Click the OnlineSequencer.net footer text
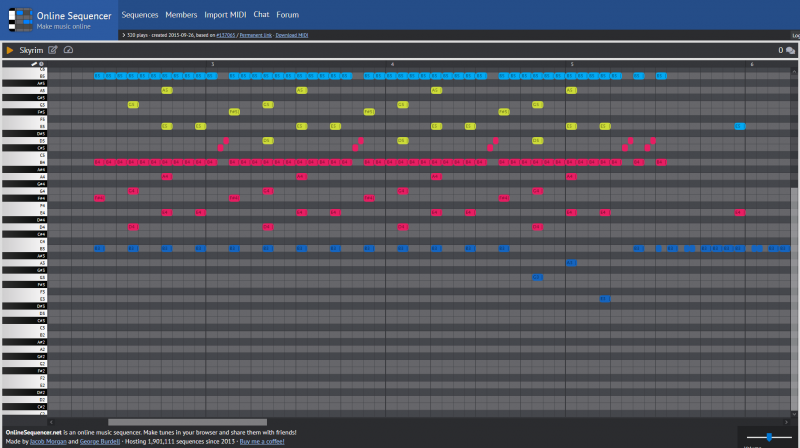The width and height of the screenshot is (800, 448). (x=33, y=432)
